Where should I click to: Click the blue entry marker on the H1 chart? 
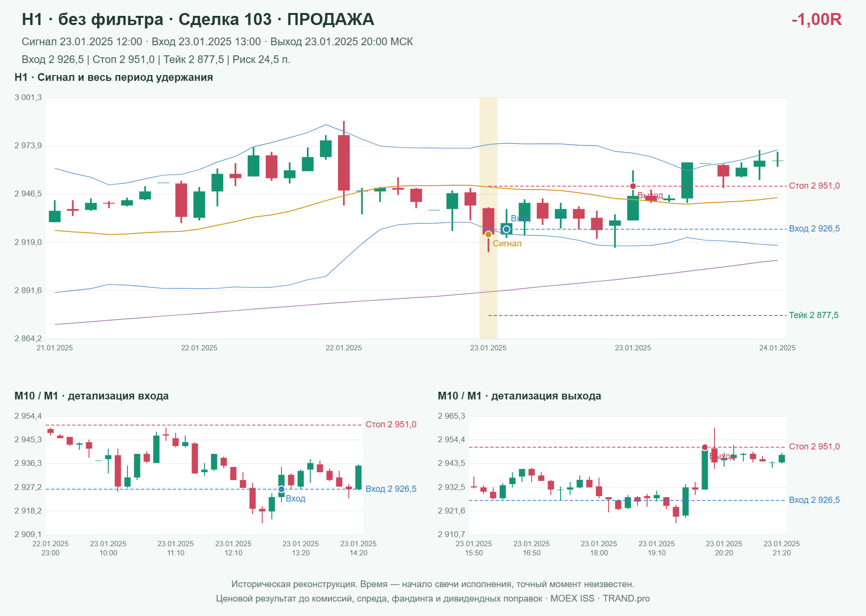[x=506, y=229]
